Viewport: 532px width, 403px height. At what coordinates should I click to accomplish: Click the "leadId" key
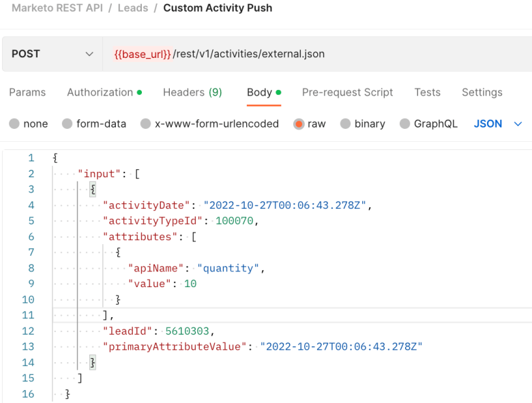tap(128, 331)
